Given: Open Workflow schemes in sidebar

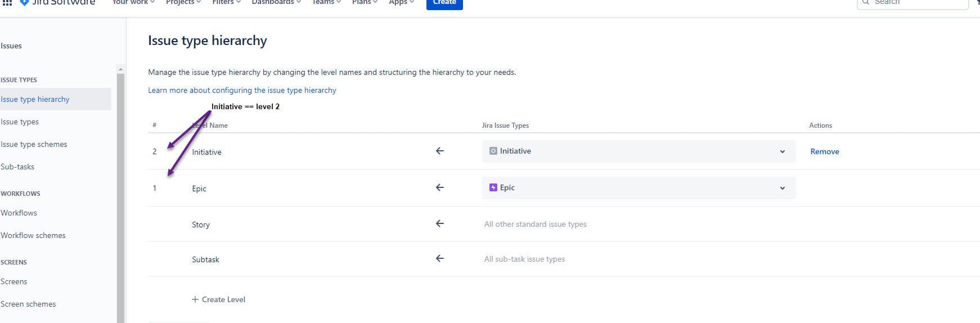Looking at the screenshot, I should point(33,235).
